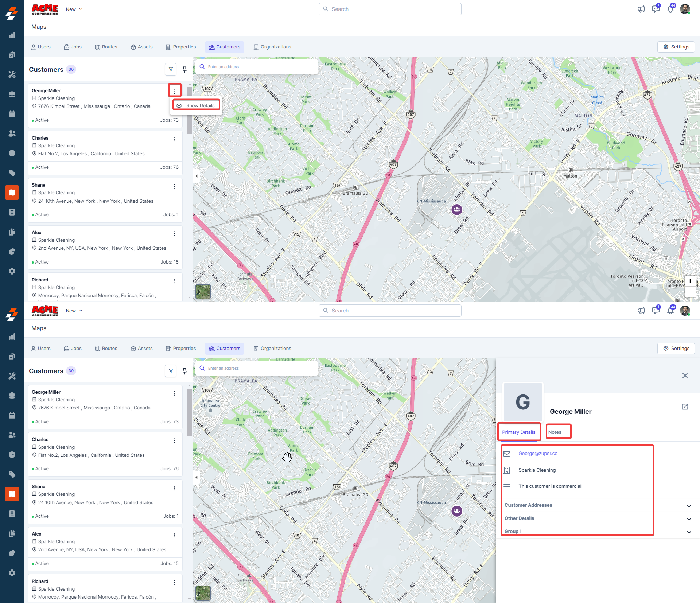Toggle satellite map view thumbnail

[x=203, y=292]
